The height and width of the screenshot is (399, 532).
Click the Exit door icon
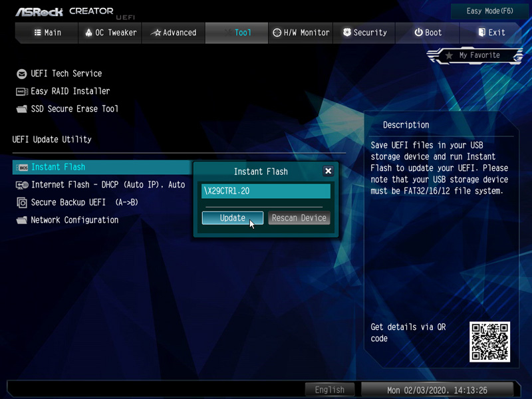tap(481, 33)
